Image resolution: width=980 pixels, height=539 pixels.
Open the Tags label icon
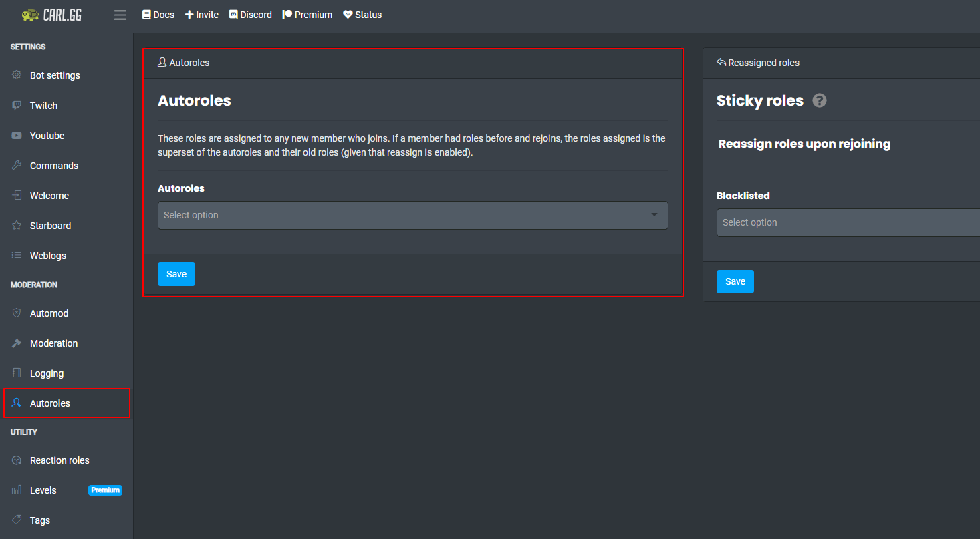(16, 520)
